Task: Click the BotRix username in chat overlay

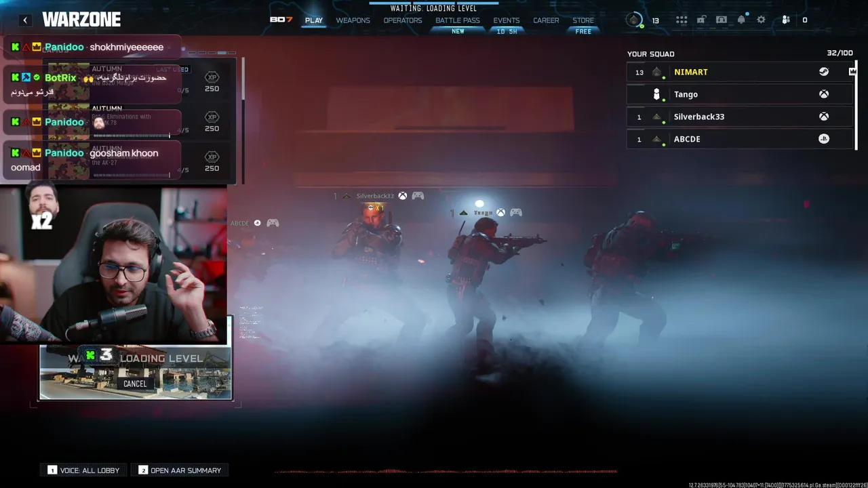Action: pos(60,78)
